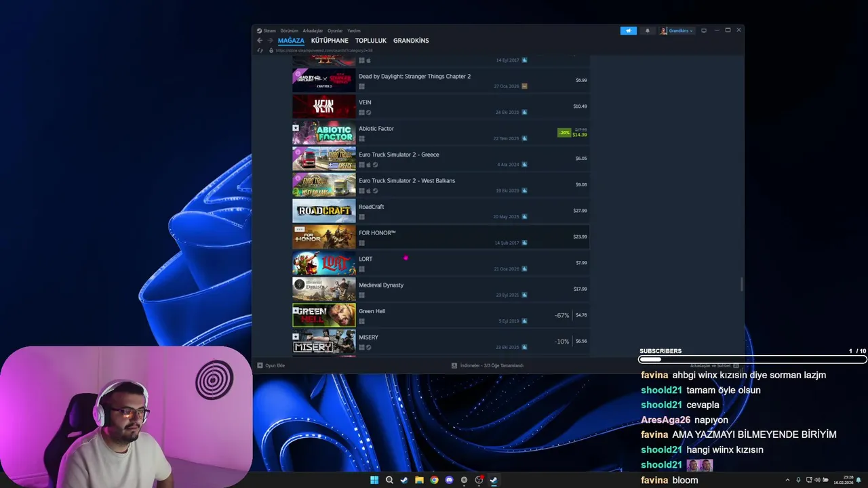This screenshot has height=488, width=868.
Task: Open the MISERY game listing
Action: click(x=441, y=342)
